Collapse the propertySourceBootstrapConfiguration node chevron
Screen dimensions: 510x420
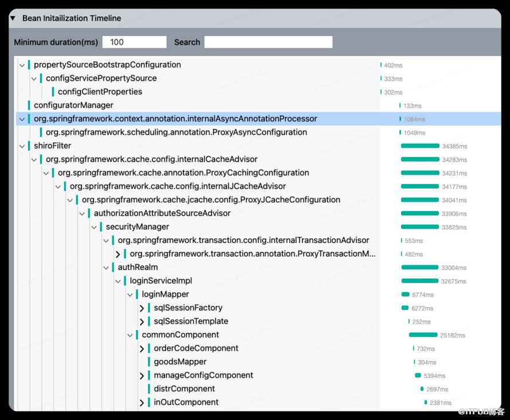(22, 65)
